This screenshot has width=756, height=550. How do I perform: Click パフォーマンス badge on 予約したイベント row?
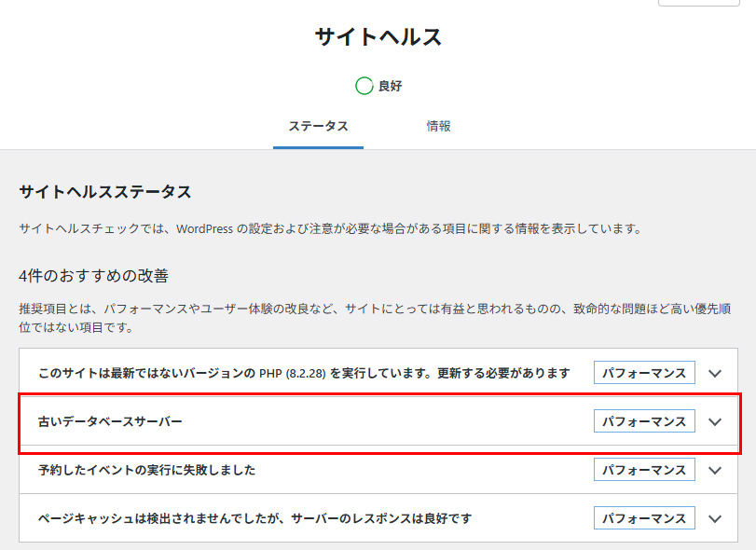point(644,471)
